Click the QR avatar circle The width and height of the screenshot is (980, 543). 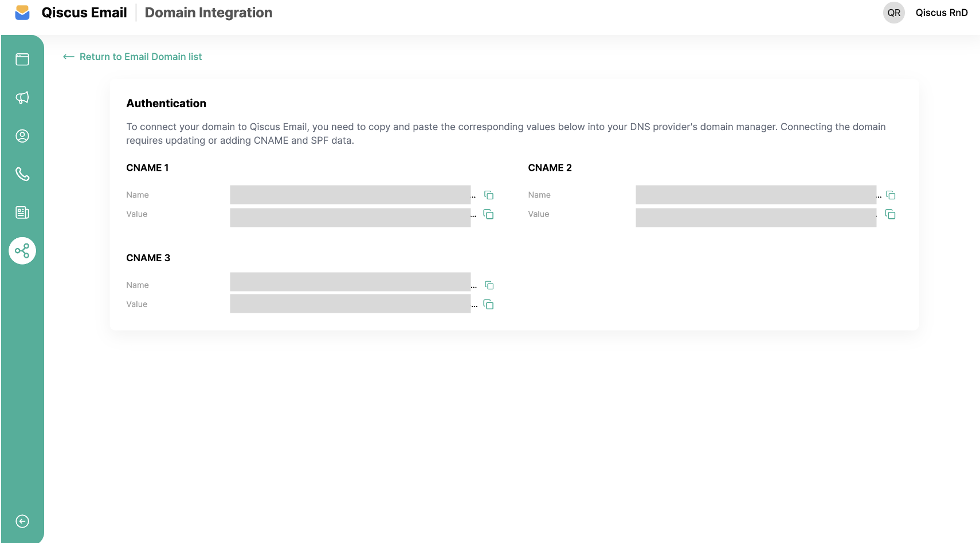click(x=894, y=13)
